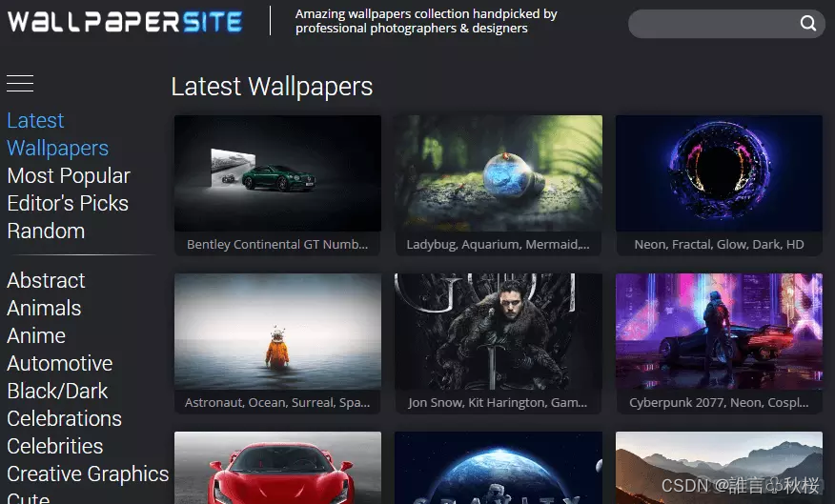Open the Cyberpunk 2077 neon car thumbnail
Viewport: 835px width, 504px height.
point(719,331)
